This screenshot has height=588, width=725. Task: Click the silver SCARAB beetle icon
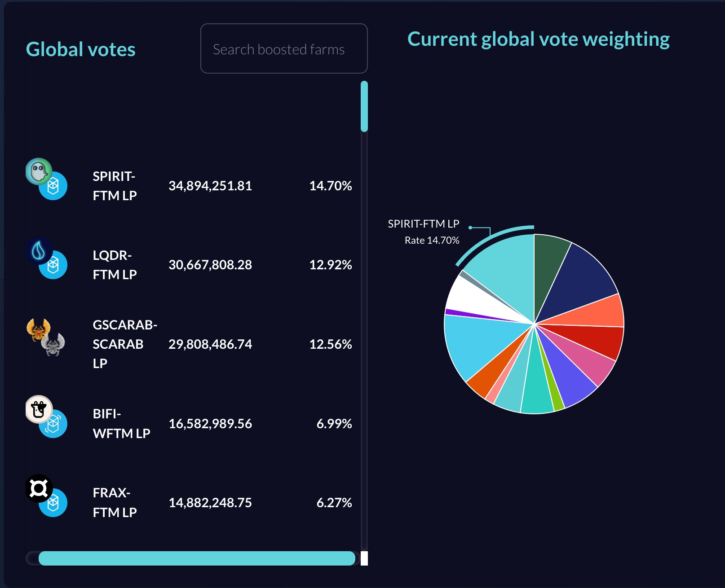click(53, 344)
